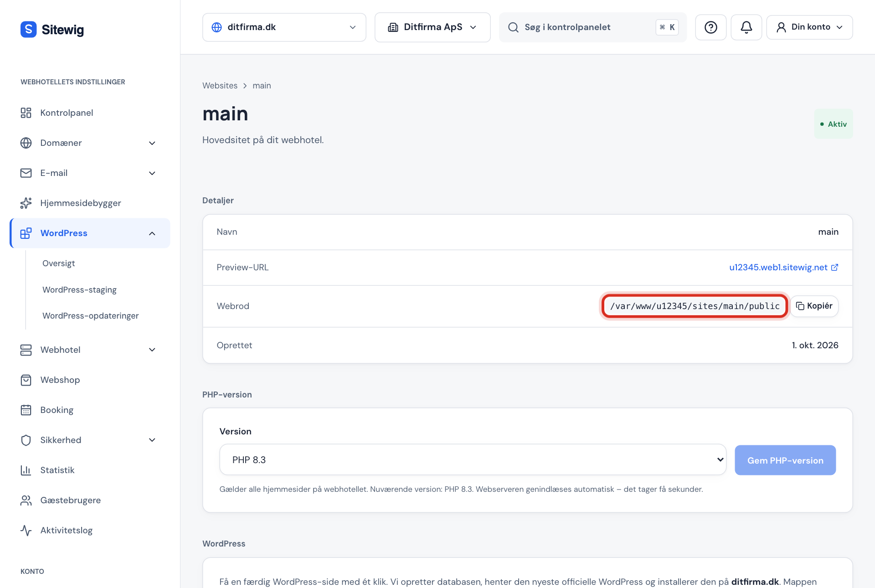Click the webrod path /var/www/u12345/sites/main/public
Image resolution: width=875 pixels, height=588 pixels.
click(695, 306)
